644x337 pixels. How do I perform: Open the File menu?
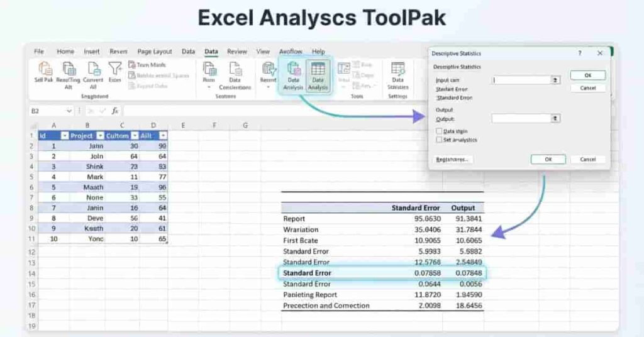[38, 52]
